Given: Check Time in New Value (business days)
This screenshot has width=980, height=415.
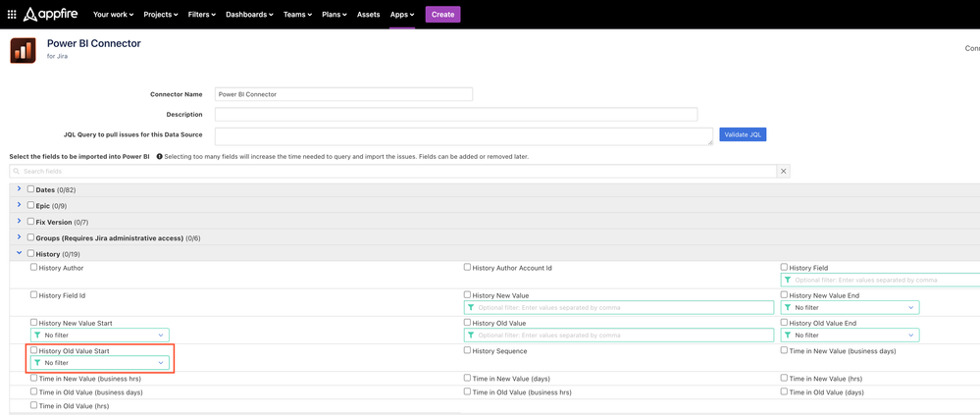Looking at the screenshot, I should point(785,350).
